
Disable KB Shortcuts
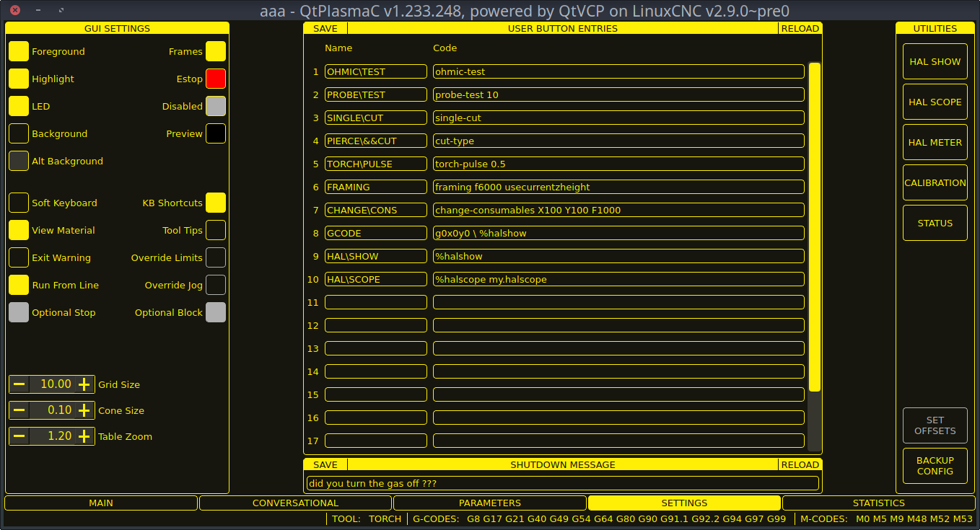[216, 203]
